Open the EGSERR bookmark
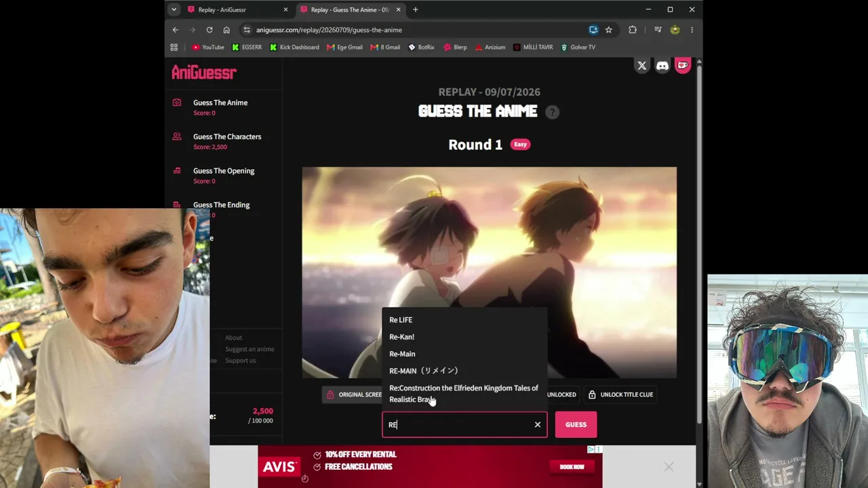Screen dimensions: 868x488 tap(247, 47)
